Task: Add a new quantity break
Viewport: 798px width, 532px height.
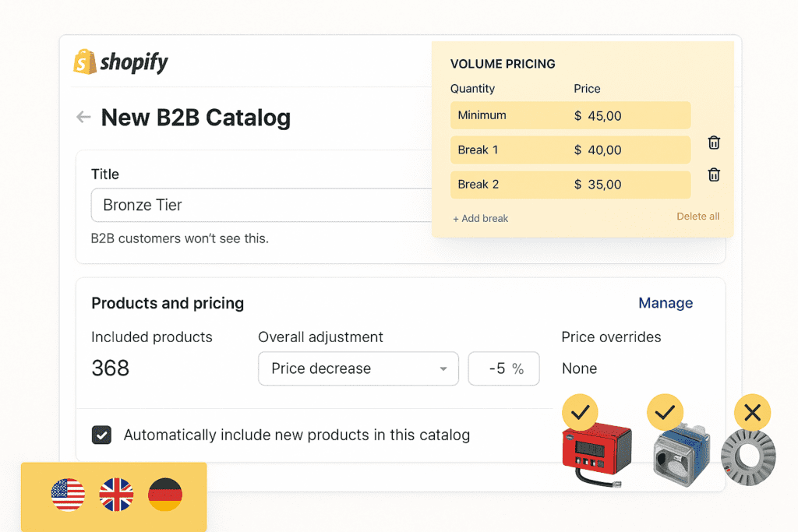Action: coord(480,218)
